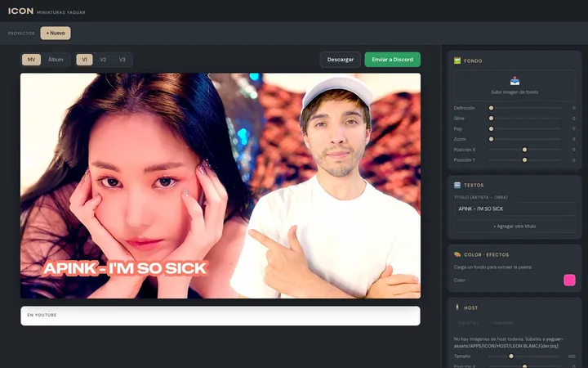Screen dimensions: 588x368
Task: Click the upload tray icon for background image
Action: [x=514, y=81]
